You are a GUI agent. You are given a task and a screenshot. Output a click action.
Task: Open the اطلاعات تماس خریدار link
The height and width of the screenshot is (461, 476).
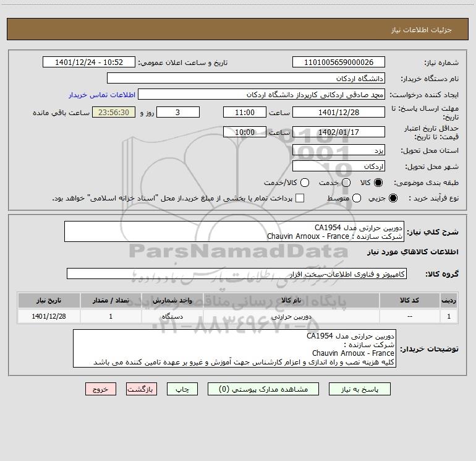102,95
